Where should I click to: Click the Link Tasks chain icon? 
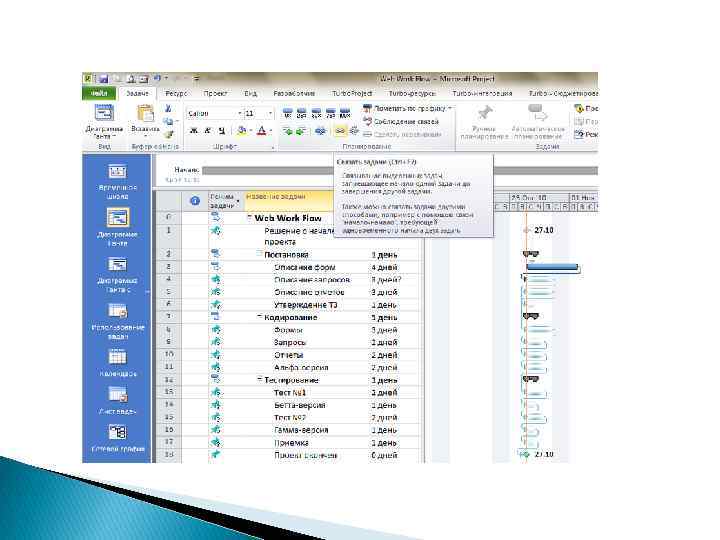click(x=340, y=131)
